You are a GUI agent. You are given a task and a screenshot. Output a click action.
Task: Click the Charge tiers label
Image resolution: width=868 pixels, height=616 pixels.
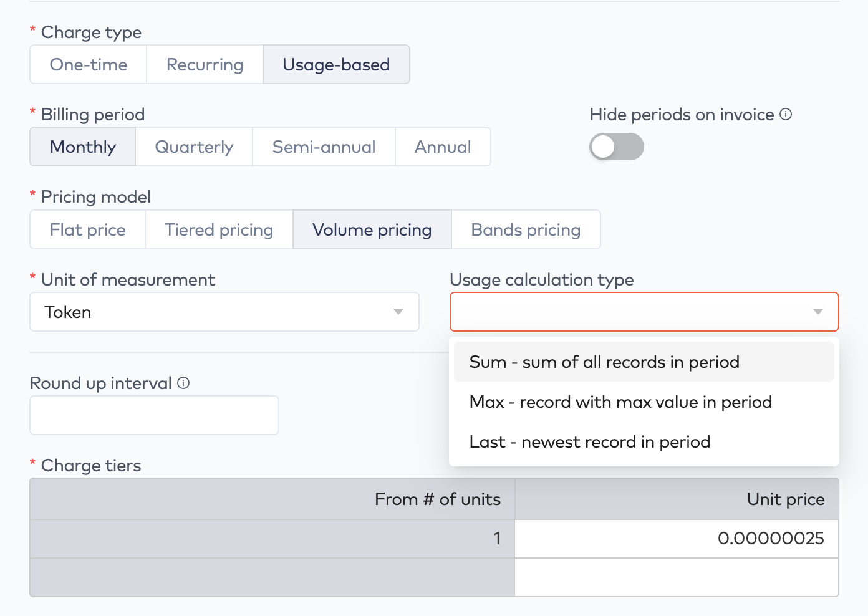pos(91,466)
